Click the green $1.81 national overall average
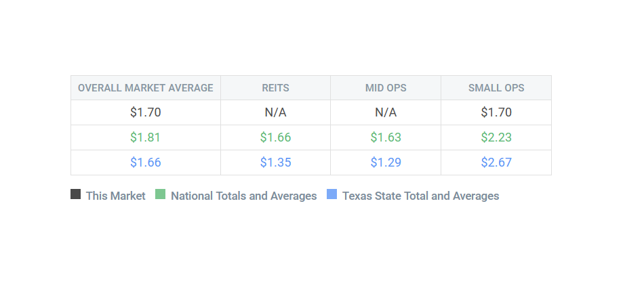Screen dimensions: 644x300 click(x=146, y=137)
